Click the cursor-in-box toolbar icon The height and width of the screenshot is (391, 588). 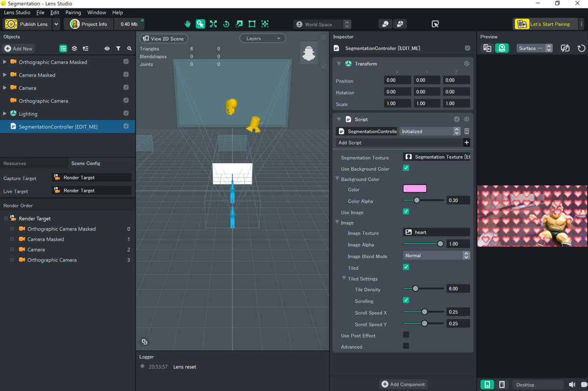click(435, 24)
